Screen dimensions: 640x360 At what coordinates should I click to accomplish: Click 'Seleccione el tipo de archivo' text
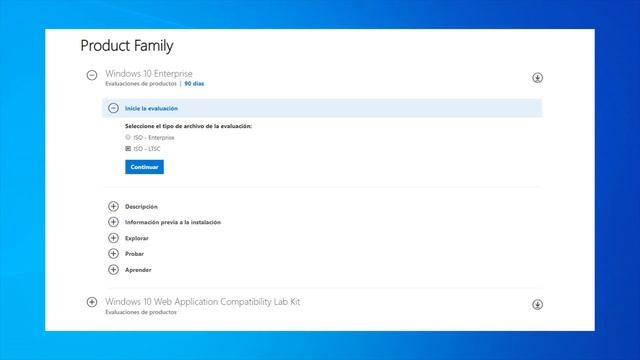[x=188, y=126]
